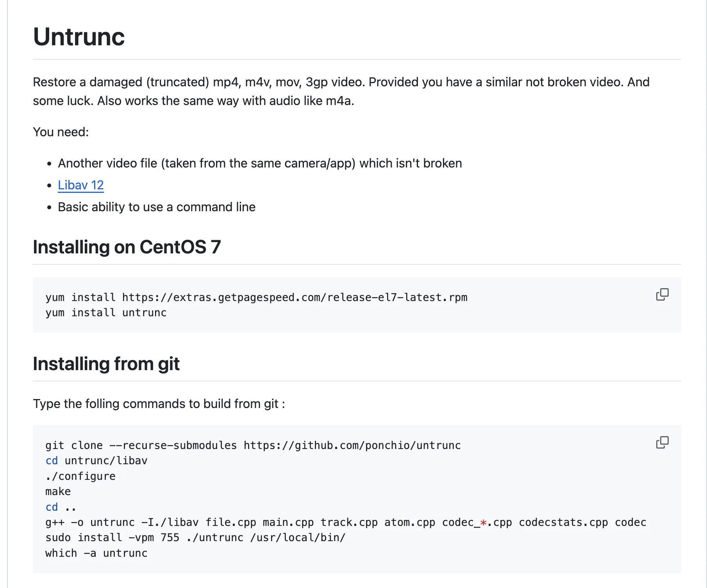Open the Libav 12 link
Screen dimensions: 707x588
pos(81,185)
